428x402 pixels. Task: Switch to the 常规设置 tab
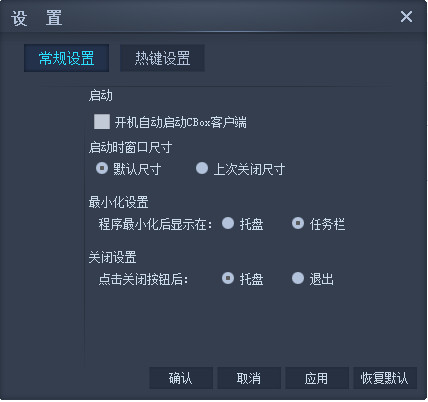66,58
